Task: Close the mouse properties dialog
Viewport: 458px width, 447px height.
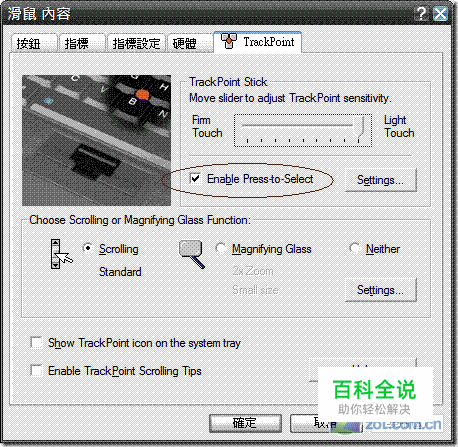Action: click(440, 14)
